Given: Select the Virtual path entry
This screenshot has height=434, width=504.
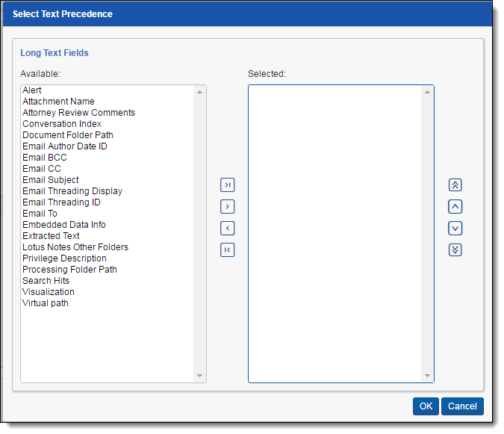Looking at the screenshot, I should pyautogui.click(x=46, y=303).
